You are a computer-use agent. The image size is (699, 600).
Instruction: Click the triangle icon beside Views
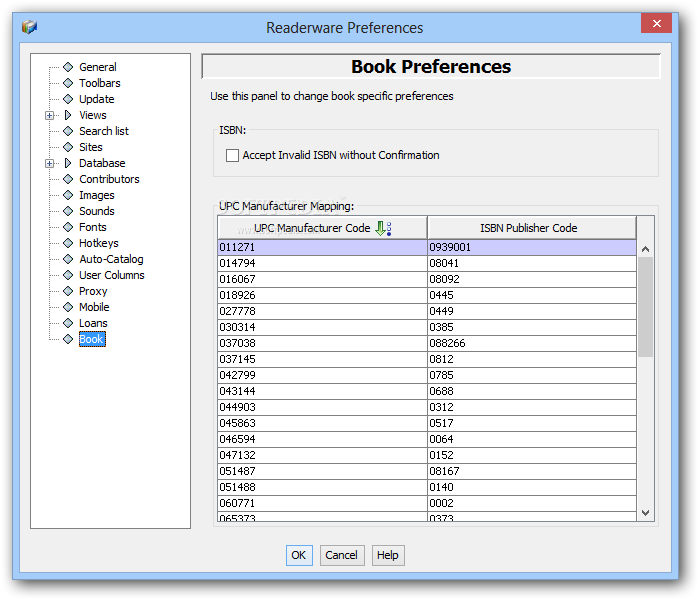pyautogui.click(x=68, y=115)
